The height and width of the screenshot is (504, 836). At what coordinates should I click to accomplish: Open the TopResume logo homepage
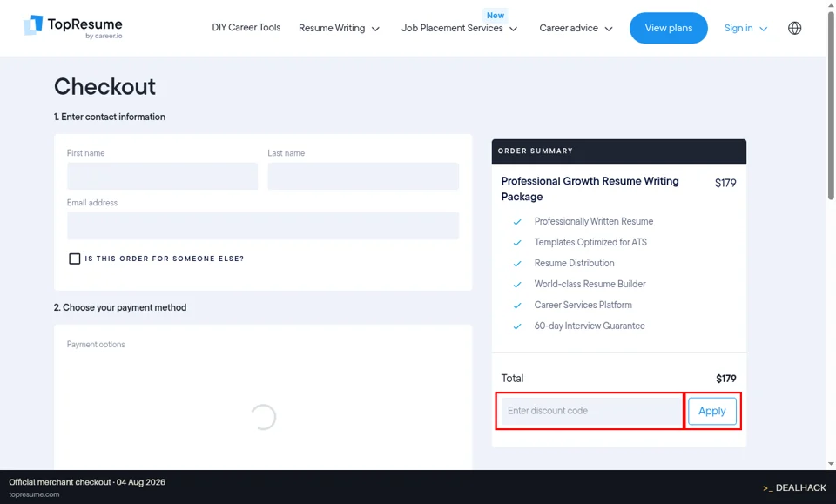coord(73,27)
